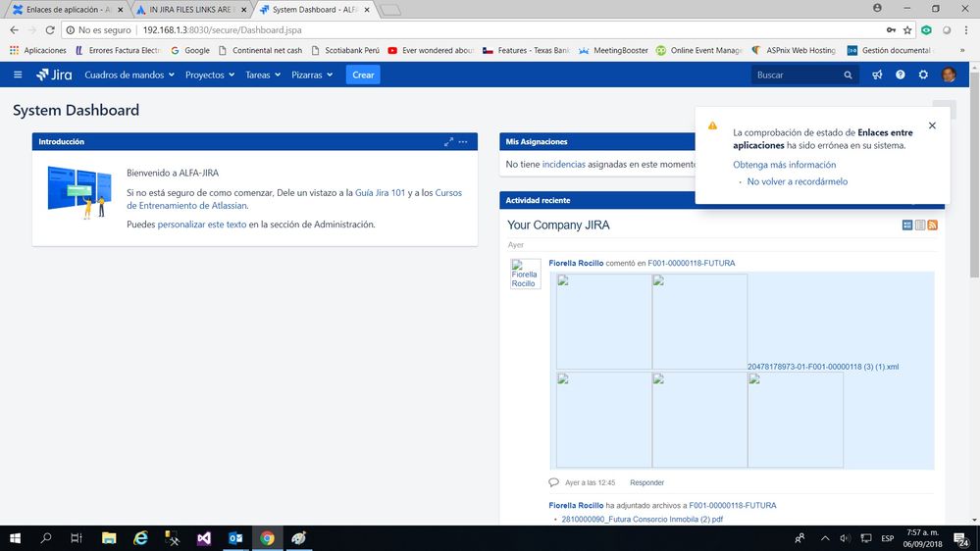Open Windows search from taskbar
This screenshot has width=980, height=551.
point(46,538)
